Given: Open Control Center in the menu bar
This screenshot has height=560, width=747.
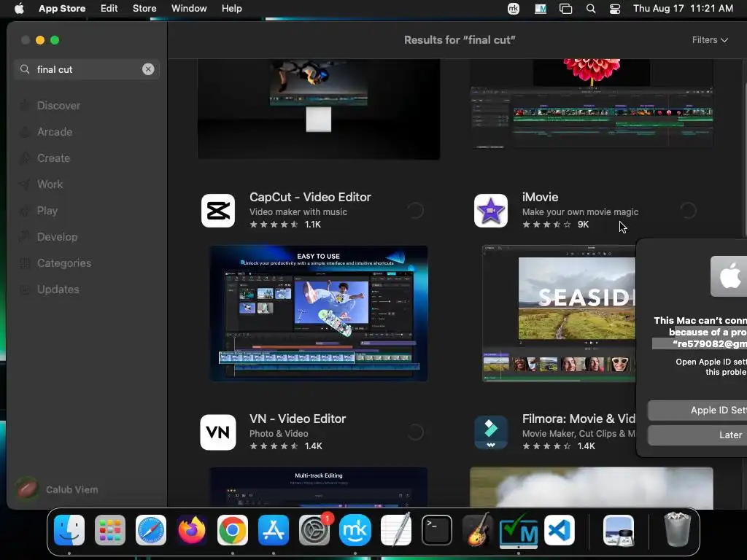Looking at the screenshot, I should point(615,9).
